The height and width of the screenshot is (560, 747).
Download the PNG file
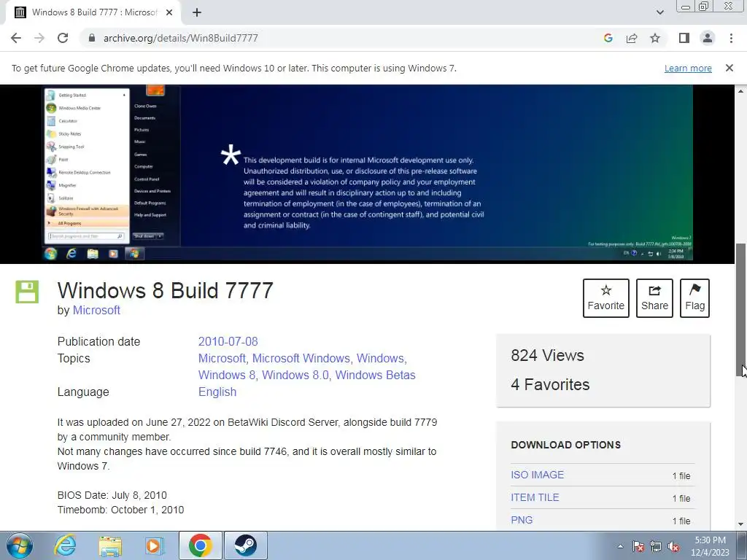point(522,520)
